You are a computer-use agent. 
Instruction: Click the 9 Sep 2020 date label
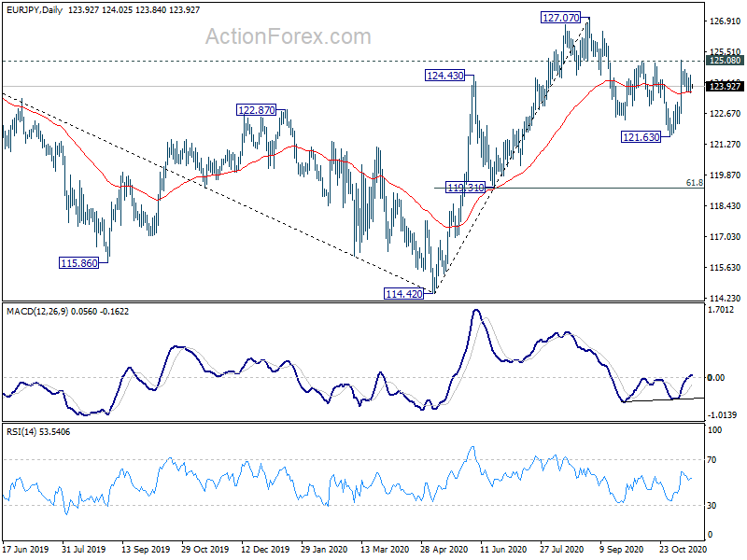click(621, 550)
